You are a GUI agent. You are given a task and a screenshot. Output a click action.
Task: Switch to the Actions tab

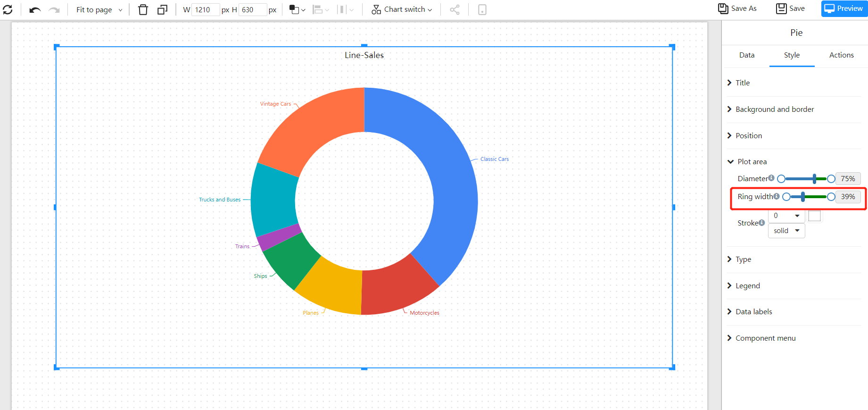842,55
